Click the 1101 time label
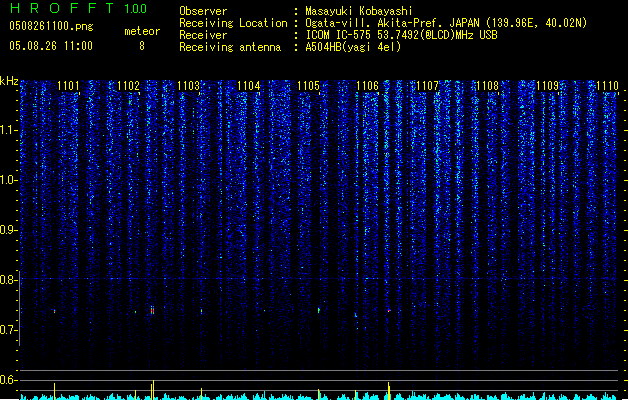Image resolution: width=629 pixels, height=400 pixels. pos(68,86)
